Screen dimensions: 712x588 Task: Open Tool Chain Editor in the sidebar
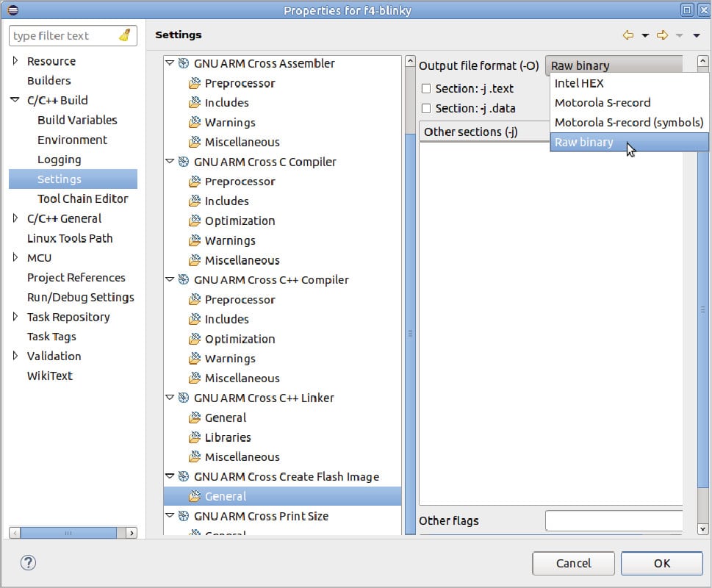[82, 198]
